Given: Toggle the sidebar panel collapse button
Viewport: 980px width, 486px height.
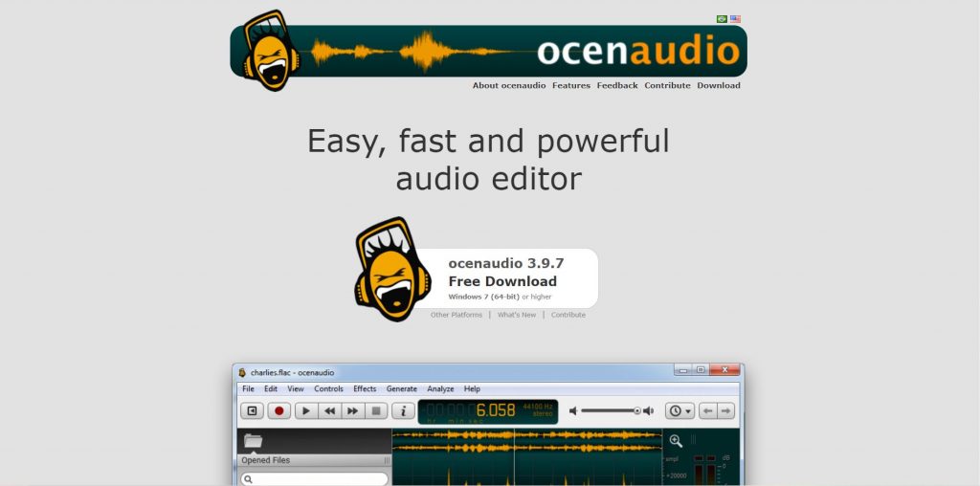Looking at the screenshot, I should [x=252, y=410].
